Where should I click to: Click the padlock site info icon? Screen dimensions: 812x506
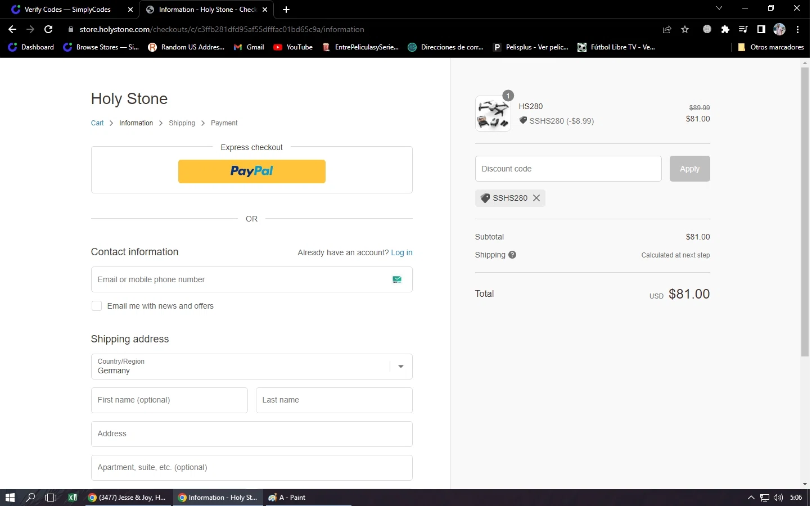[x=70, y=29]
